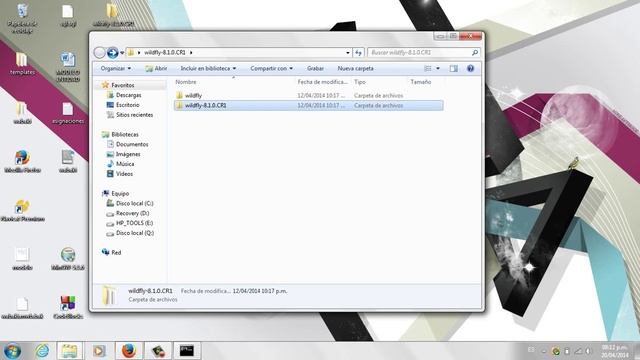The image size is (640, 360).
Task: Select the Word document icon on the desktop
Action: click(68, 67)
